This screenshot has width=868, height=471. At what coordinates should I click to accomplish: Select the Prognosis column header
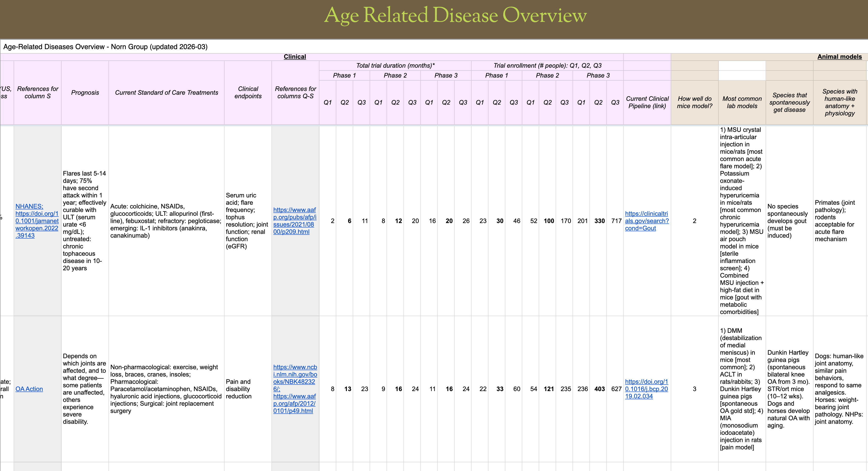point(85,92)
